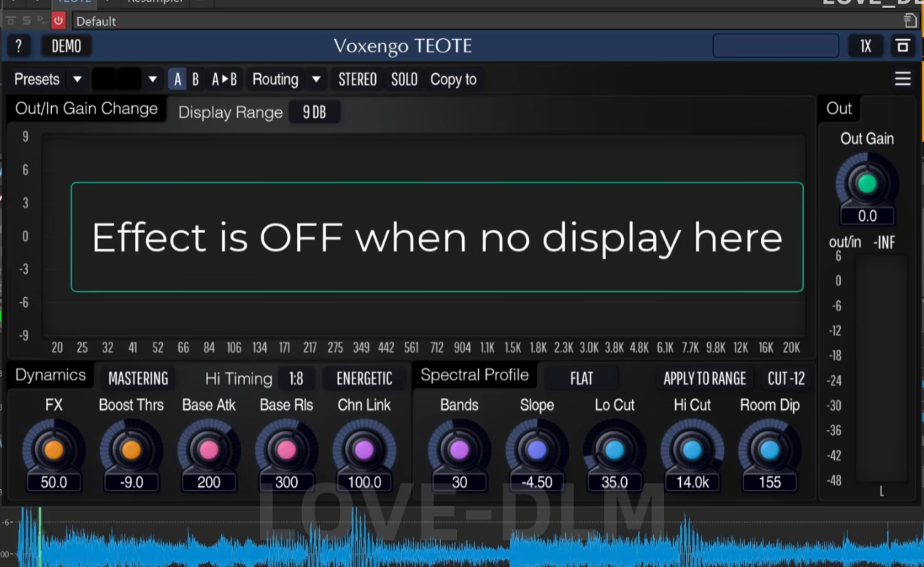Click the blue Lo Cut knob
Screen dimensions: 924x567
pos(615,450)
